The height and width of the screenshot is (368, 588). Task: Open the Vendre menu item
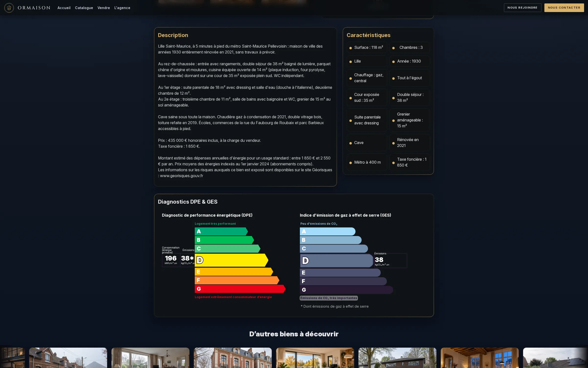pos(104,8)
